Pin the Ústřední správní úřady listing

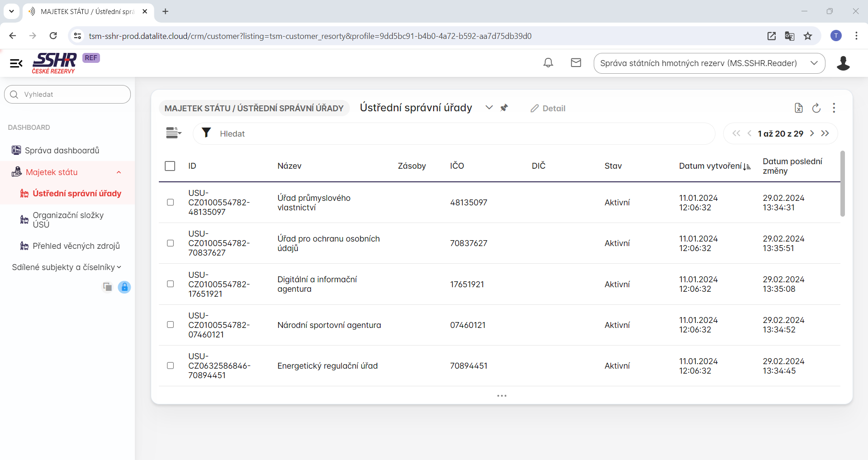pyautogui.click(x=504, y=108)
